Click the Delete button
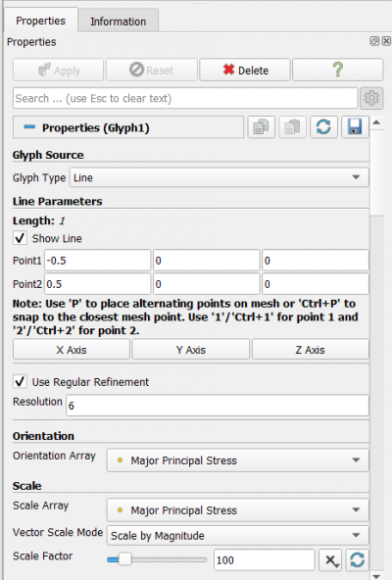The image size is (392, 580). (x=245, y=70)
